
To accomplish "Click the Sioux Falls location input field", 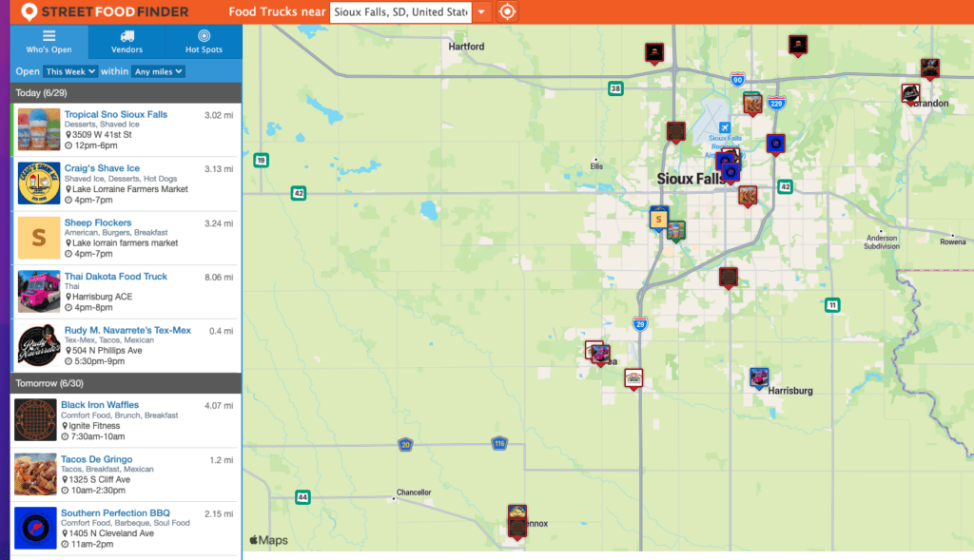I will (399, 12).
